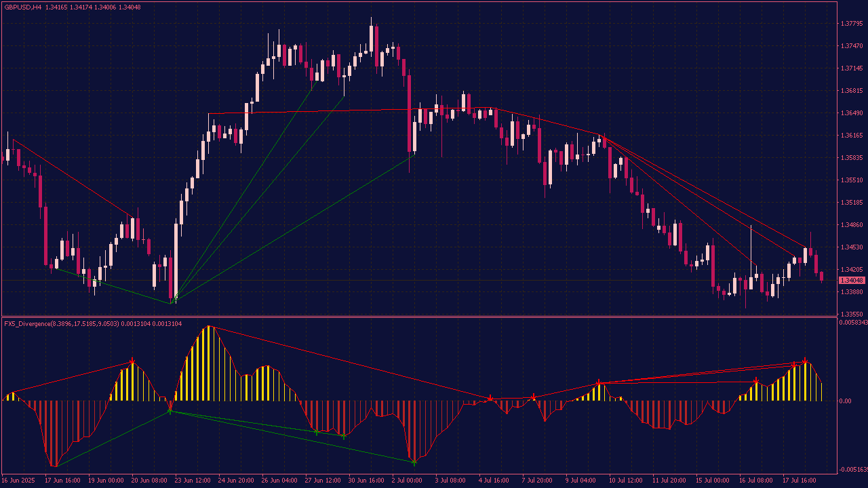Image resolution: width=868 pixels, height=488 pixels.
Task: Click the highest candlestick at the chart peak
Action: point(372,39)
